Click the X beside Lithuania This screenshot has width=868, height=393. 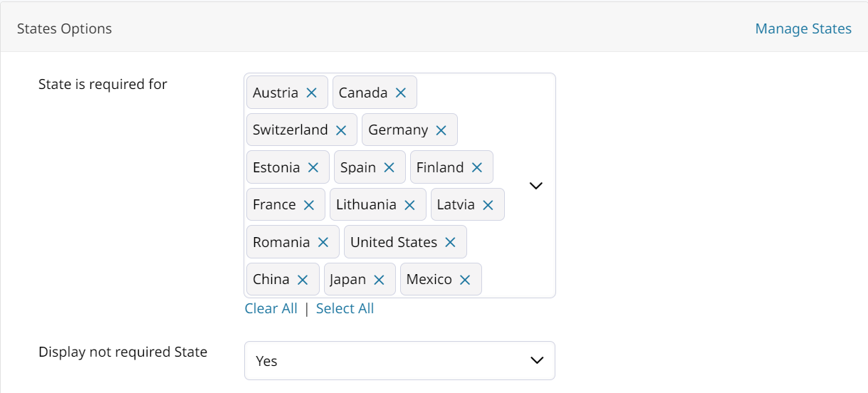coord(409,205)
